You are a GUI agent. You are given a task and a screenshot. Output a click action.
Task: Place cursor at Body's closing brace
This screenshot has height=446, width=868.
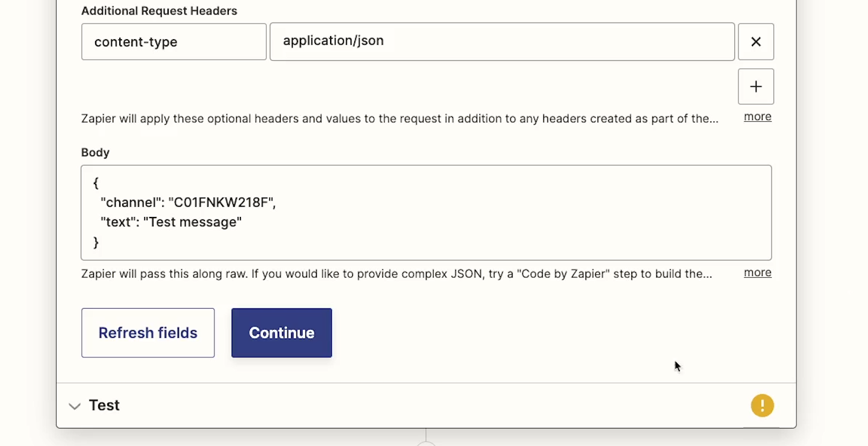point(96,242)
